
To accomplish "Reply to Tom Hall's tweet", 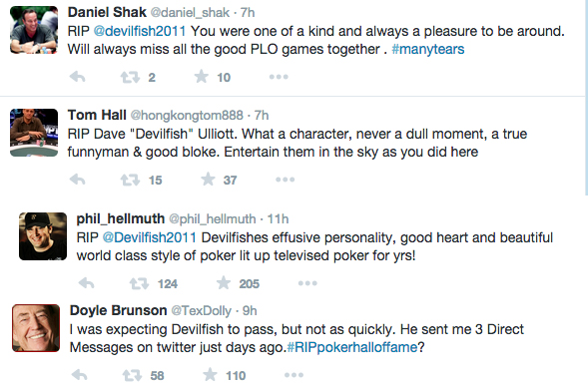I will click(78, 180).
